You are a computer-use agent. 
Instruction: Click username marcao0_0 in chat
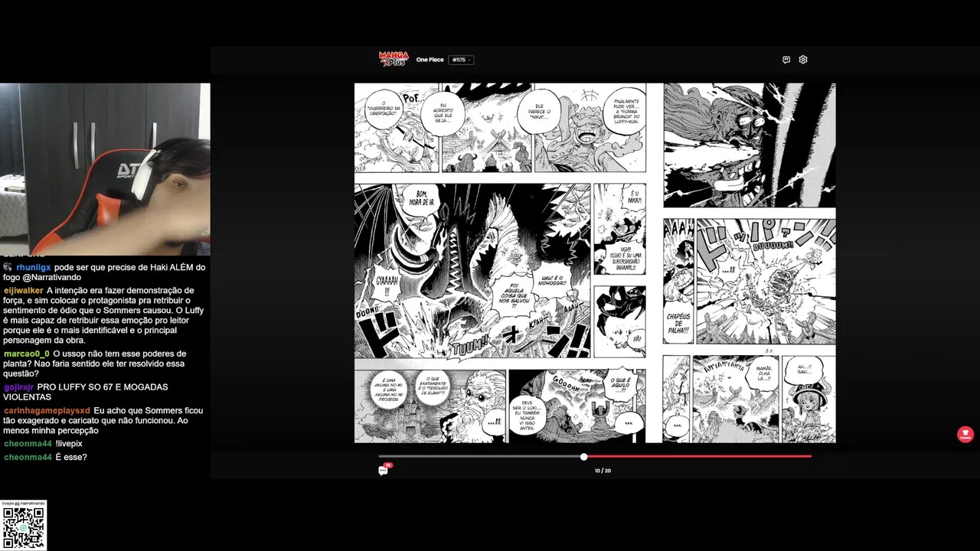pyautogui.click(x=26, y=354)
